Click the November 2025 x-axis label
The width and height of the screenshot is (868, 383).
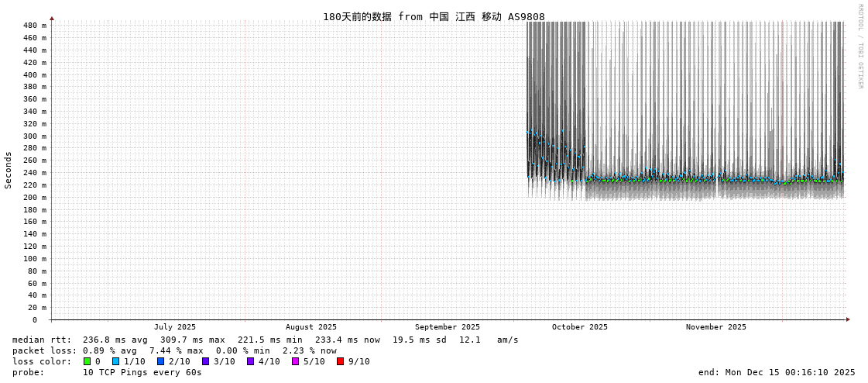click(x=715, y=327)
